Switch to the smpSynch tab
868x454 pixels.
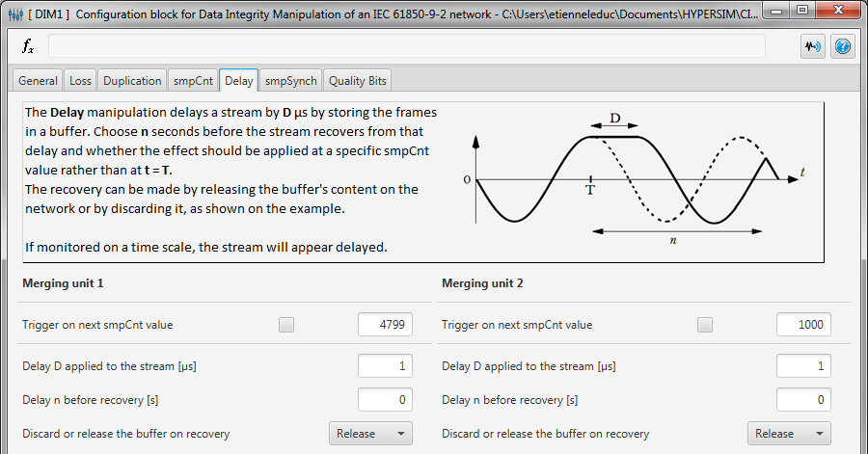[290, 81]
